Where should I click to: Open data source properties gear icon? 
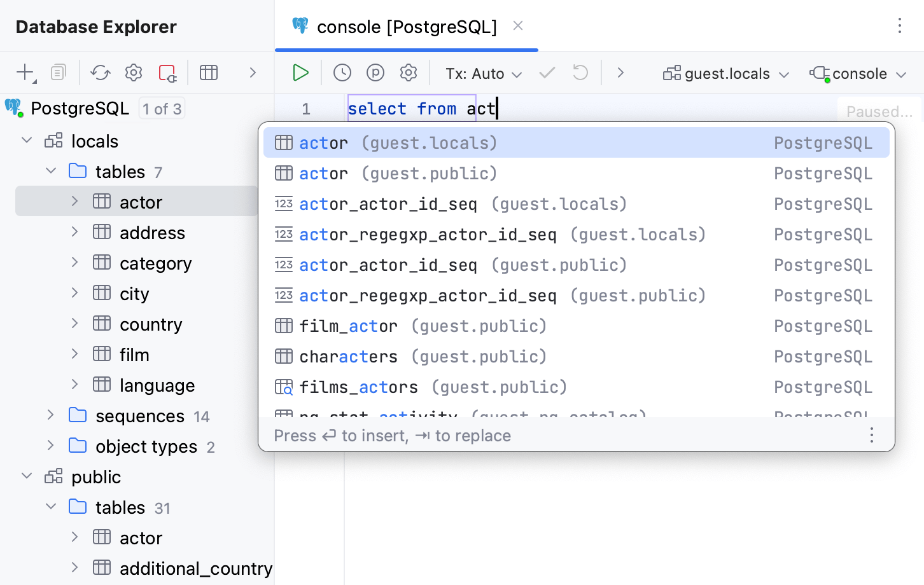134,72
